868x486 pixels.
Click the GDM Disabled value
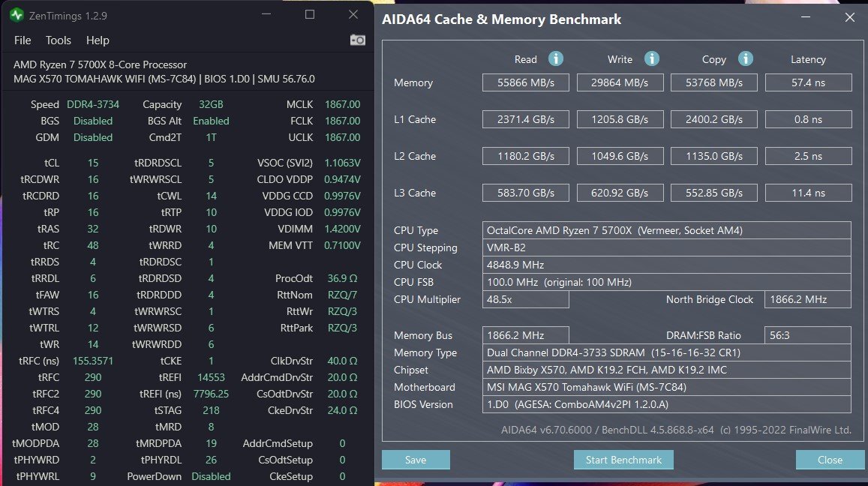click(x=93, y=137)
